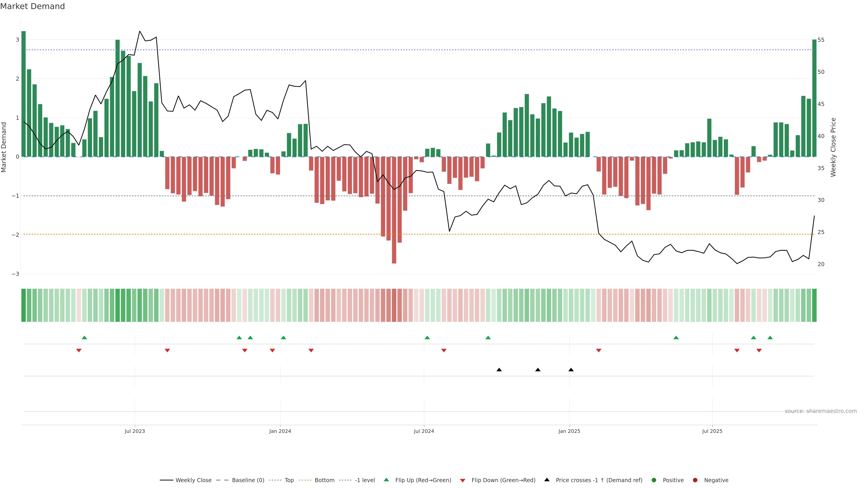Click the Jan 2024 x-axis label
868x488 pixels.
[280, 431]
